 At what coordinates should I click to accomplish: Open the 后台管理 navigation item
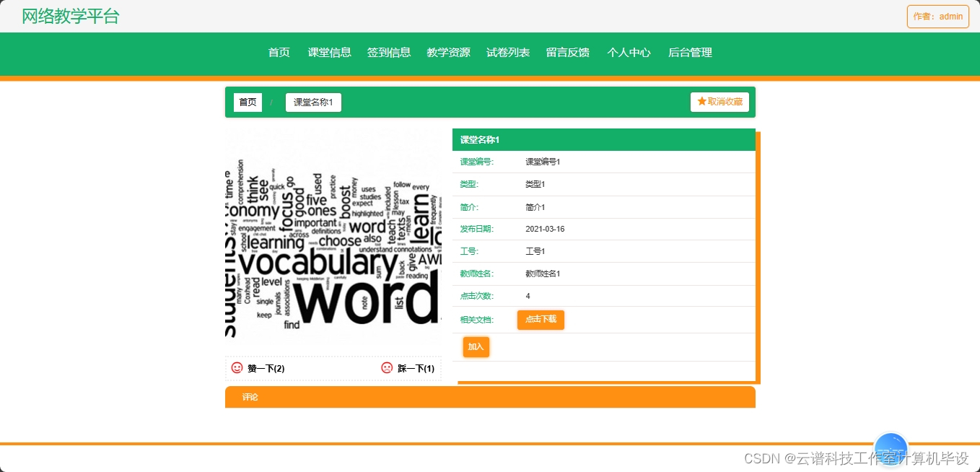point(689,53)
